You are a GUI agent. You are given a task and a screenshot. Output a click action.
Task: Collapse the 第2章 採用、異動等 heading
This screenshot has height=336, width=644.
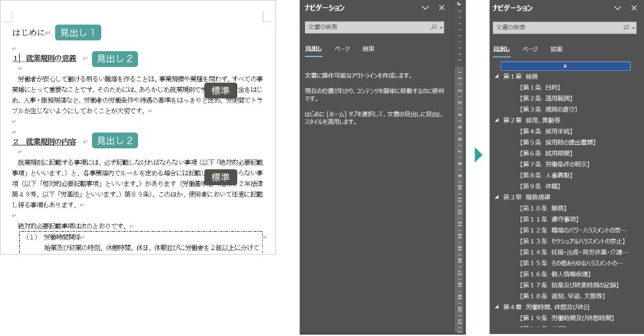[497, 121]
